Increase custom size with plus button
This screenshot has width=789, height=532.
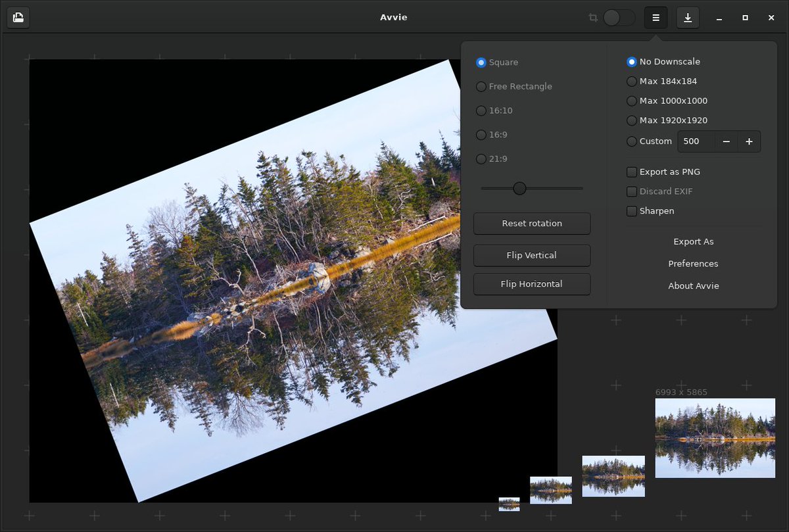click(749, 141)
